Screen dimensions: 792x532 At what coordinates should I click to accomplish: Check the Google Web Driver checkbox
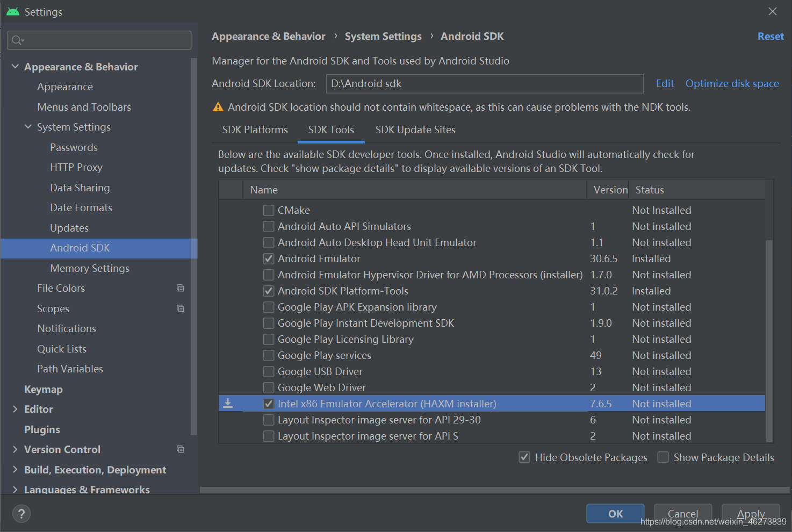click(x=269, y=387)
